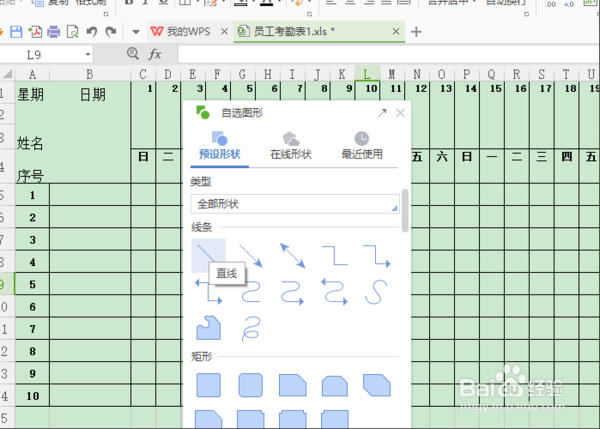
Task: Click the Redo arrow
Action: [x=111, y=31]
